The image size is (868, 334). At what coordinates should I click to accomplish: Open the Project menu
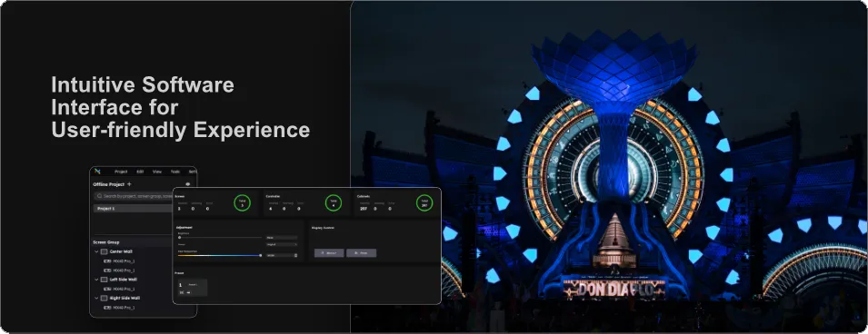coord(121,172)
